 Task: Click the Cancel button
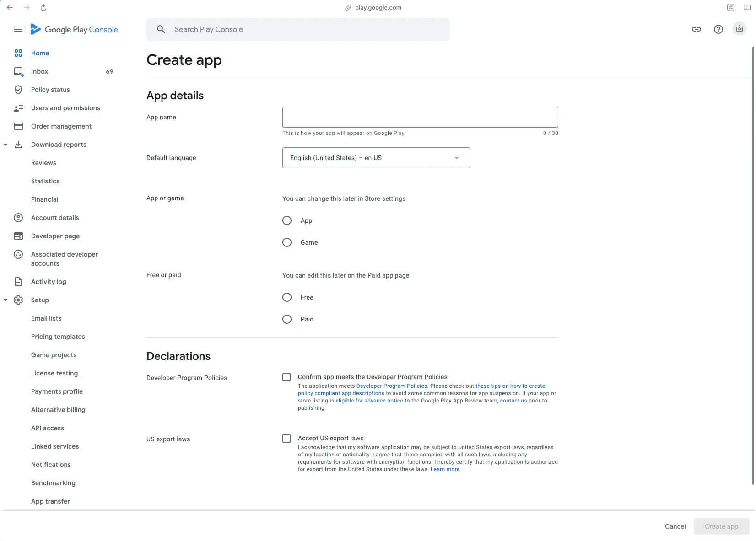tap(675, 526)
